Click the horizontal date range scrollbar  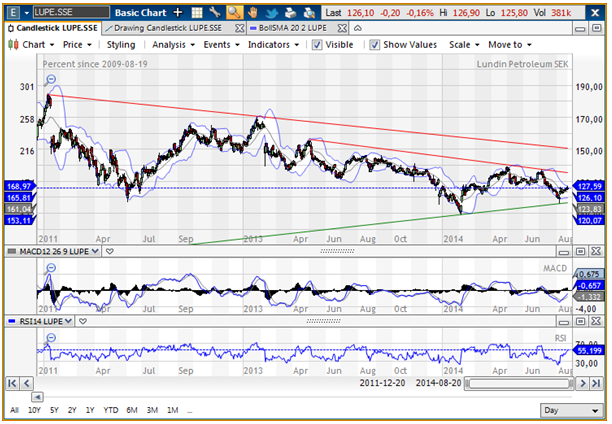coord(520,383)
